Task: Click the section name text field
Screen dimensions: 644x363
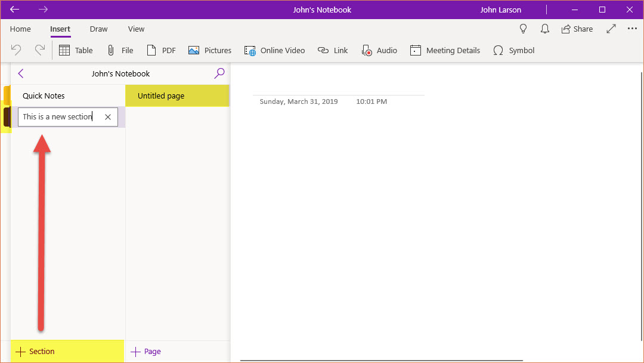Action: point(58,117)
